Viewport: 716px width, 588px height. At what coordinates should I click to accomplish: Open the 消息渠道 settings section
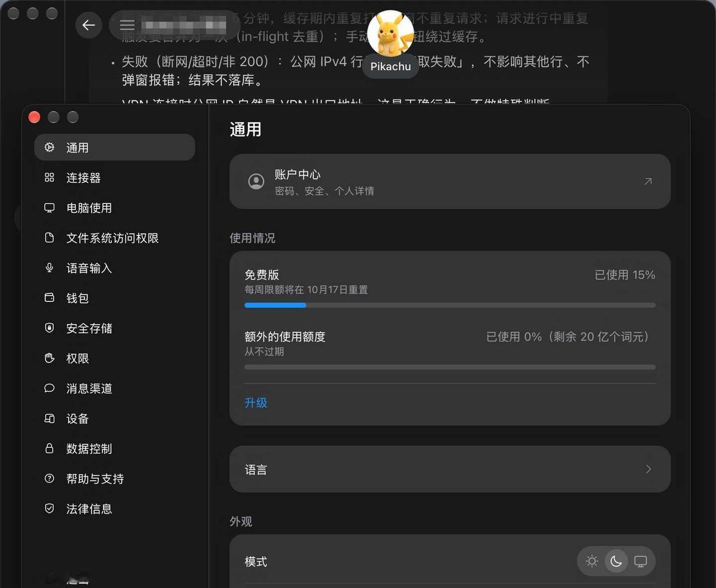point(115,388)
